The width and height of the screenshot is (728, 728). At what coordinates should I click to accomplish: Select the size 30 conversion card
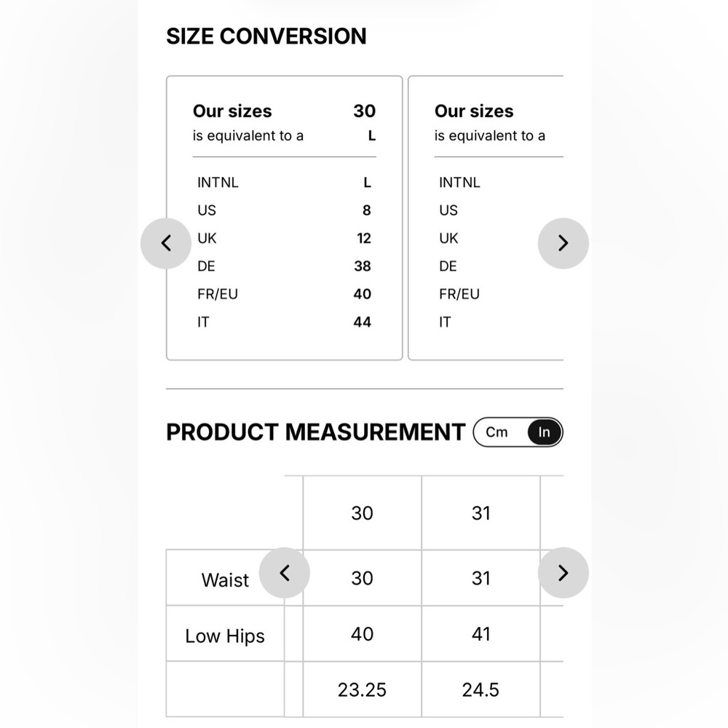point(284,218)
